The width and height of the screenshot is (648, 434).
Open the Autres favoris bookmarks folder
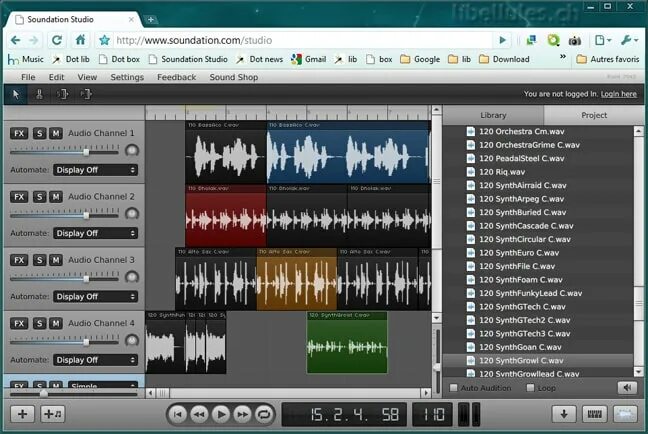[x=608, y=59]
